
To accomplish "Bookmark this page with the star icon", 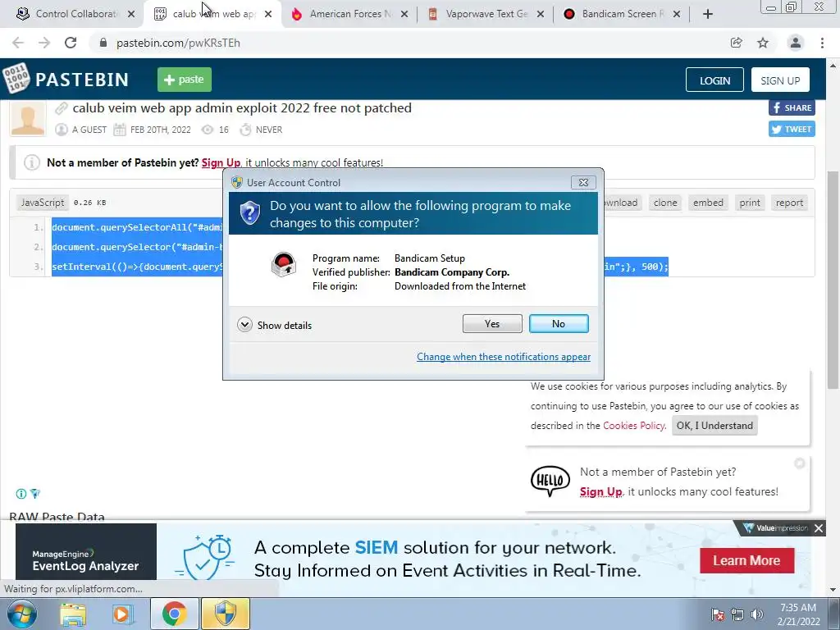I will pyautogui.click(x=763, y=43).
